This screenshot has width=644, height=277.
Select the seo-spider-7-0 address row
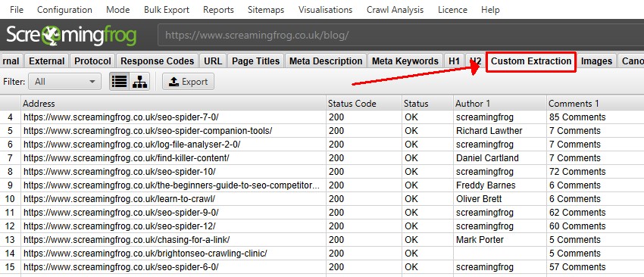(x=120, y=117)
